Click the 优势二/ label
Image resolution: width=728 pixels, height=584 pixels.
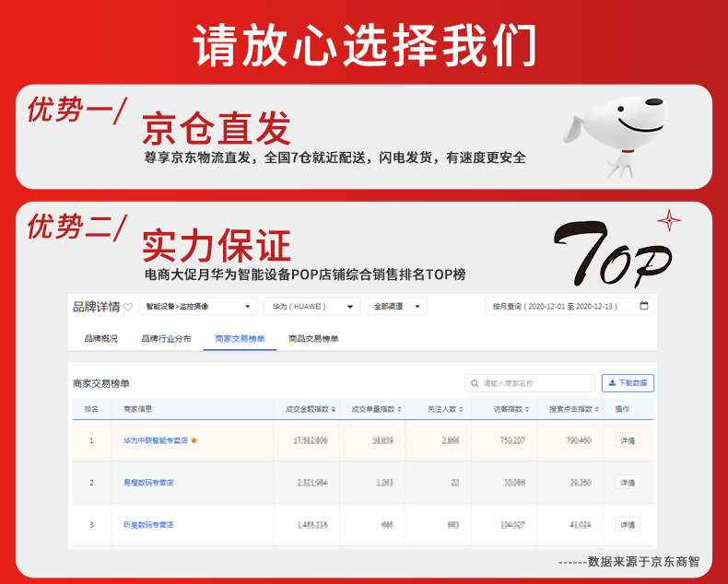pos(77,228)
